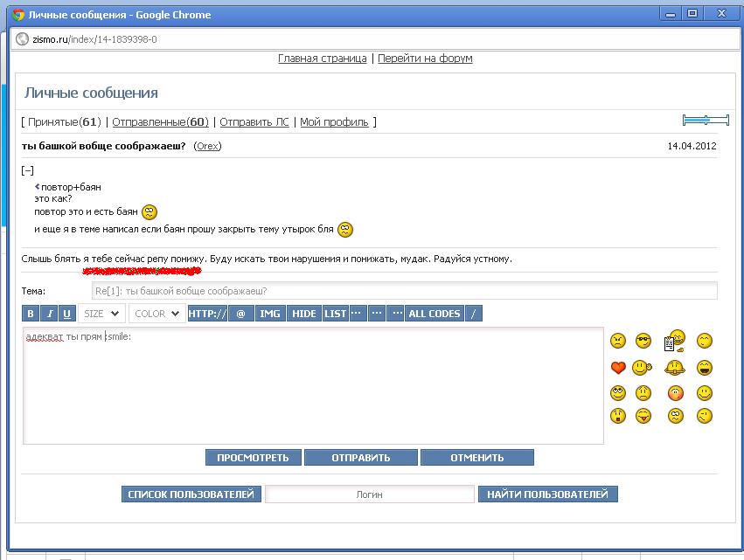Click the ПРОСМОТРЕТЬ preview button
Screen dimensions: 744x560
pos(253,458)
